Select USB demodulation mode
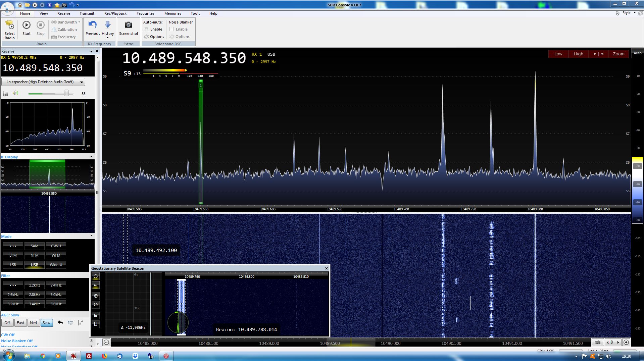The width and height of the screenshot is (644, 361). pyautogui.click(x=35, y=265)
